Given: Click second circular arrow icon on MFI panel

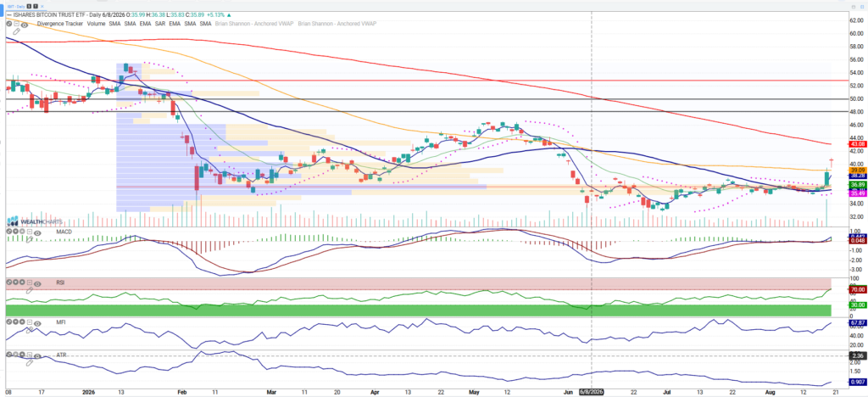Looking at the screenshot, I should [15, 322].
